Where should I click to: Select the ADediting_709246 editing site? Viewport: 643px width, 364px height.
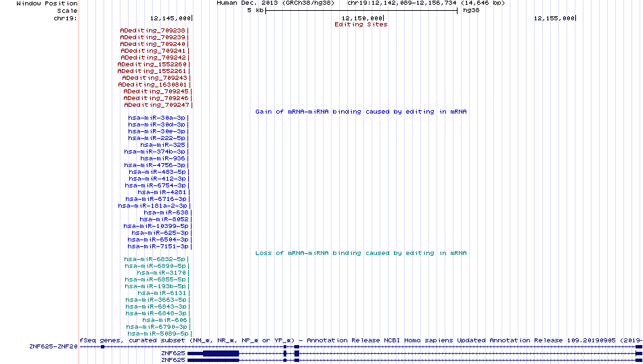coord(156,98)
